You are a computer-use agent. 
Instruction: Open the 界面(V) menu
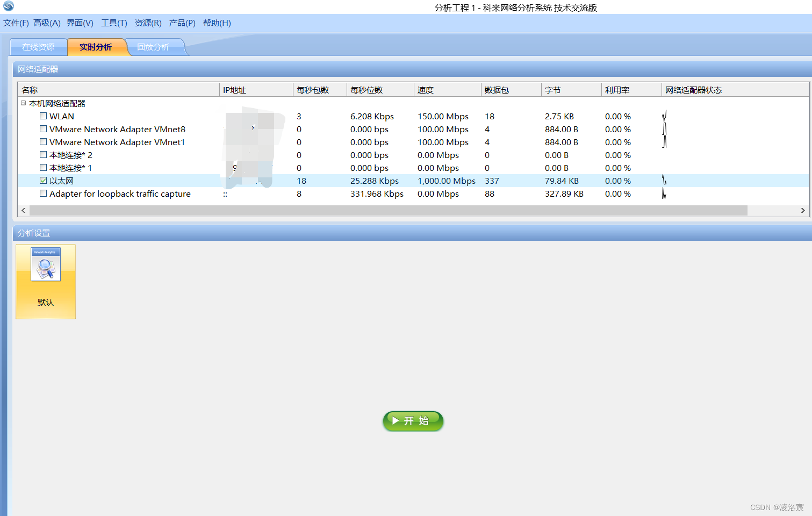coord(80,23)
